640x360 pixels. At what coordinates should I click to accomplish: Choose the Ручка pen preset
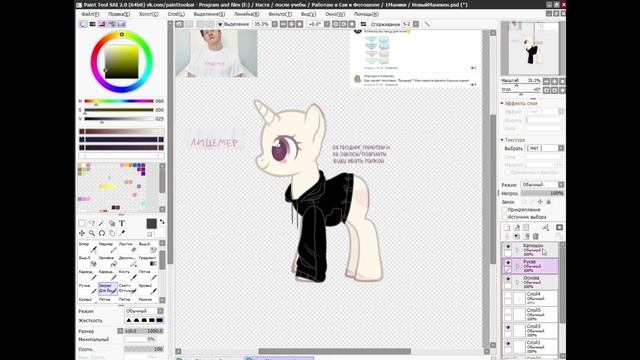[88, 289]
